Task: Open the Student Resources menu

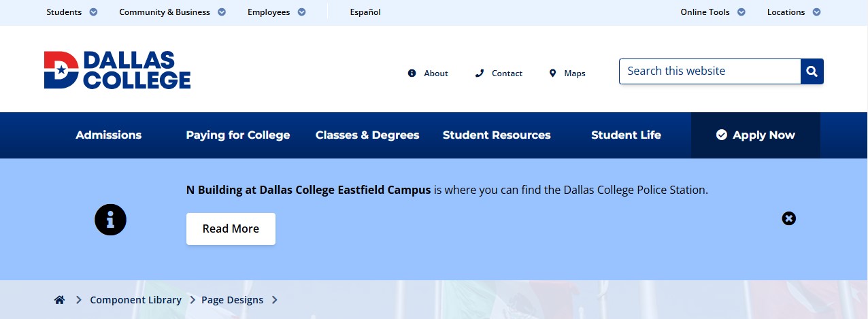Action: click(x=497, y=135)
